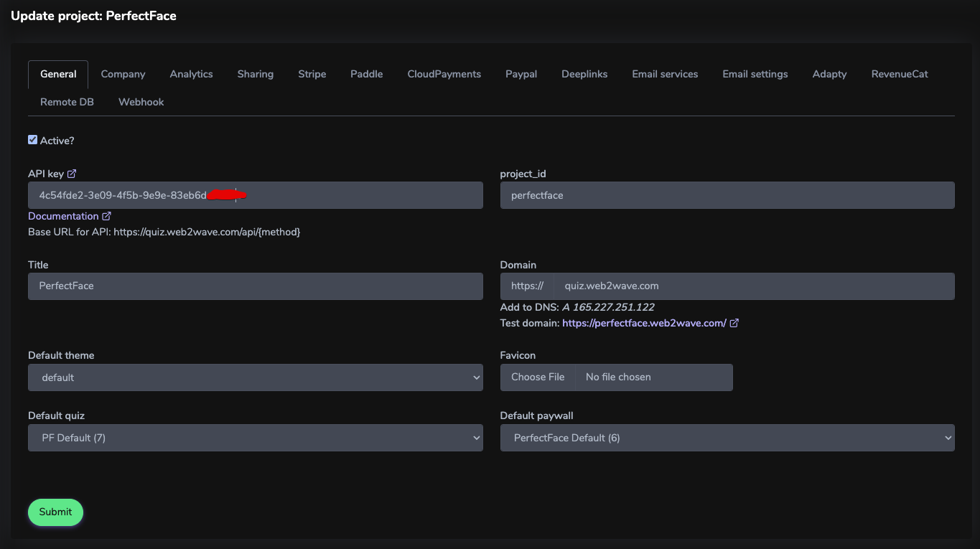Open the Email settings tab
Screen dimensions: 980x549
coord(755,74)
